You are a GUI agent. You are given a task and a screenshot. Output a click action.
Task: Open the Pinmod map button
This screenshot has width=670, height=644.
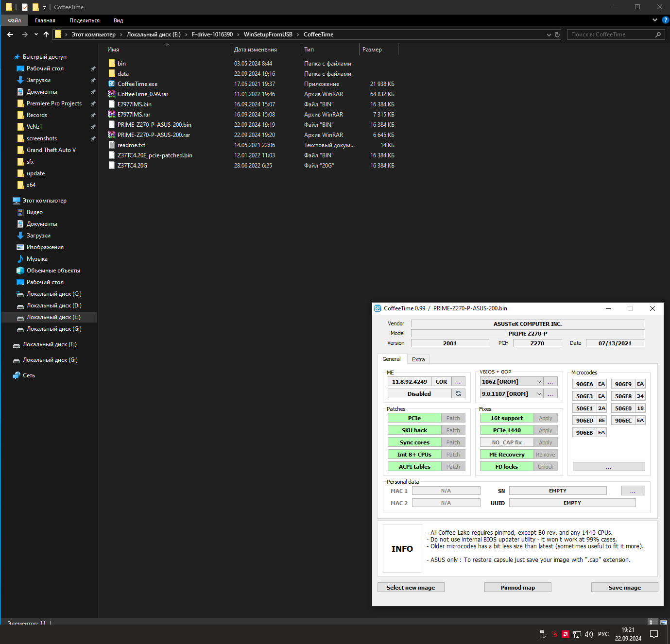click(x=518, y=588)
